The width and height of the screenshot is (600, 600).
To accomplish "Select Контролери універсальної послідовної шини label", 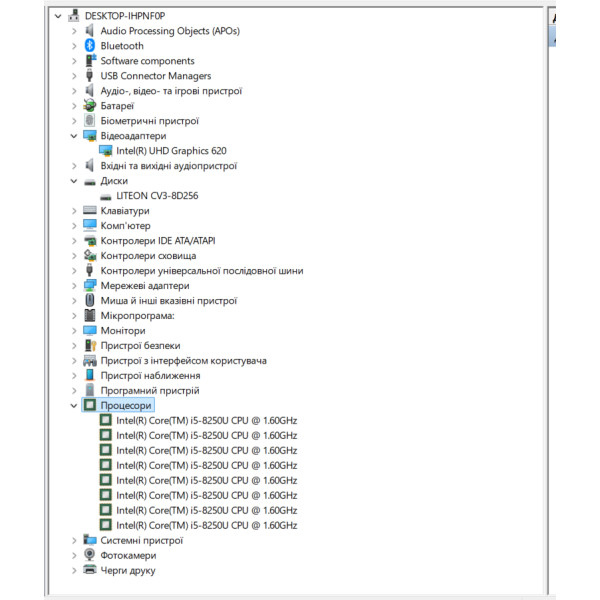I will [x=202, y=271].
